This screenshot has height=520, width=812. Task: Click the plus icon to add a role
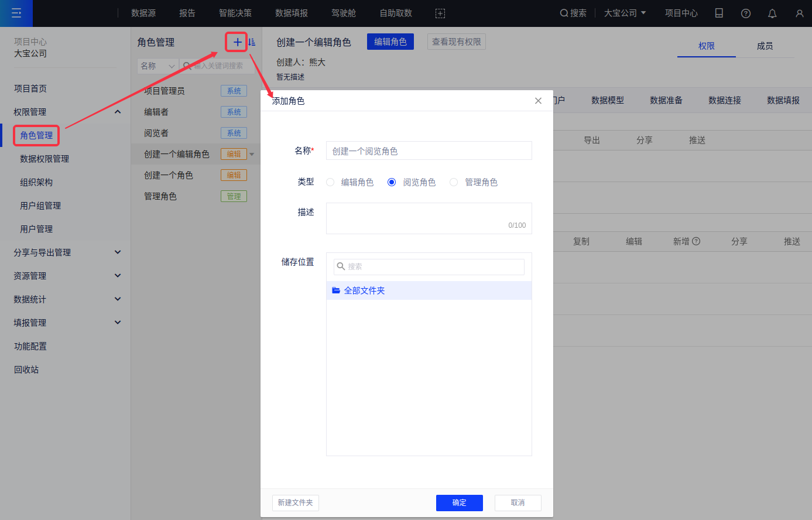coord(237,42)
